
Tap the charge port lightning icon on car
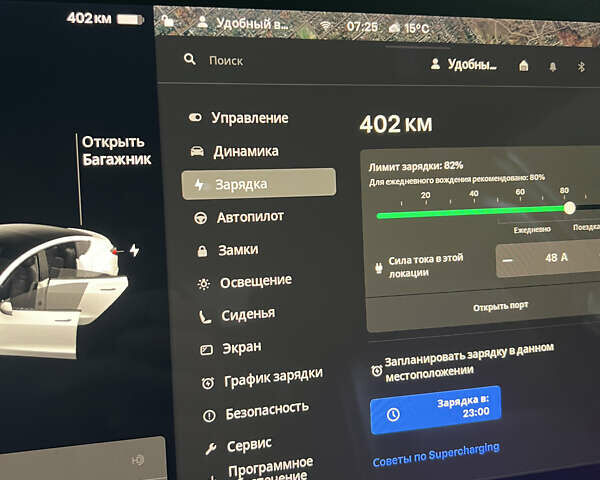[134, 250]
